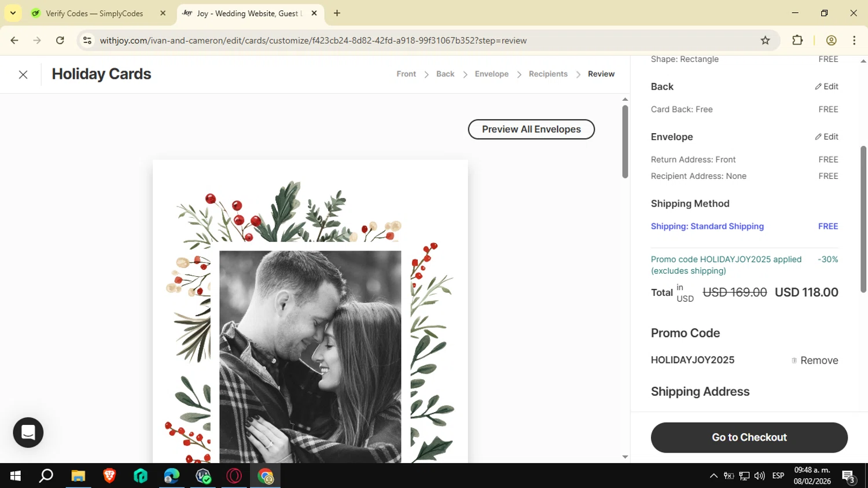This screenshot has width=868, height=488.
Task: Click the site information icon in address bar
Action: pyautogui.click(x=87, y=41)
